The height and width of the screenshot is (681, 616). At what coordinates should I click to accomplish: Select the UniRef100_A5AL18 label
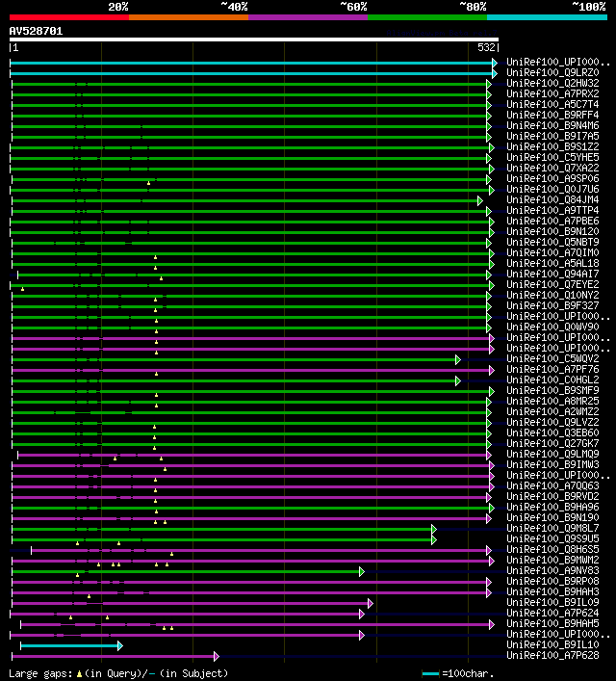pos(552,263)
